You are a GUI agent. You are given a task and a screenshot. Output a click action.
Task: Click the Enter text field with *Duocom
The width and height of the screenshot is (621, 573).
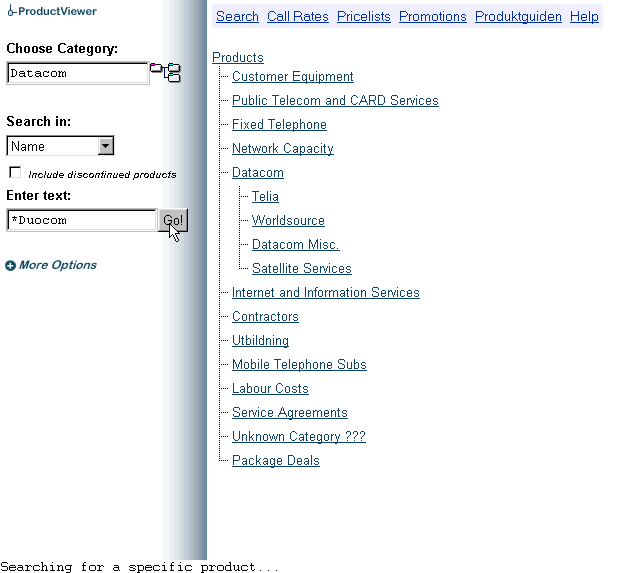coord(82,220)
